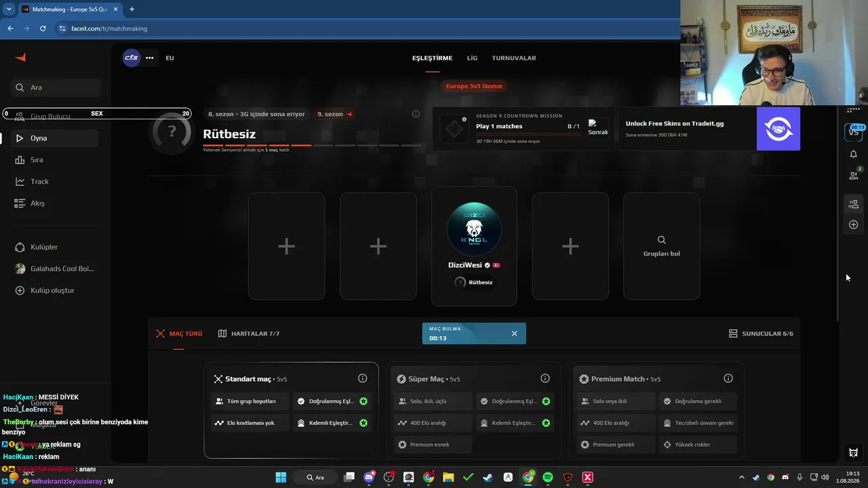Open the Tradeit.gg handshake promo image

778,129
